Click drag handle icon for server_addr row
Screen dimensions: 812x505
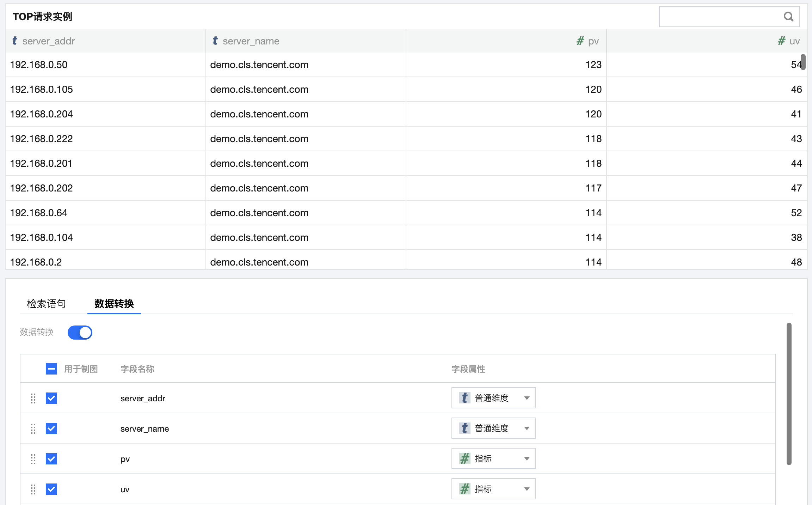coord(33,398)
